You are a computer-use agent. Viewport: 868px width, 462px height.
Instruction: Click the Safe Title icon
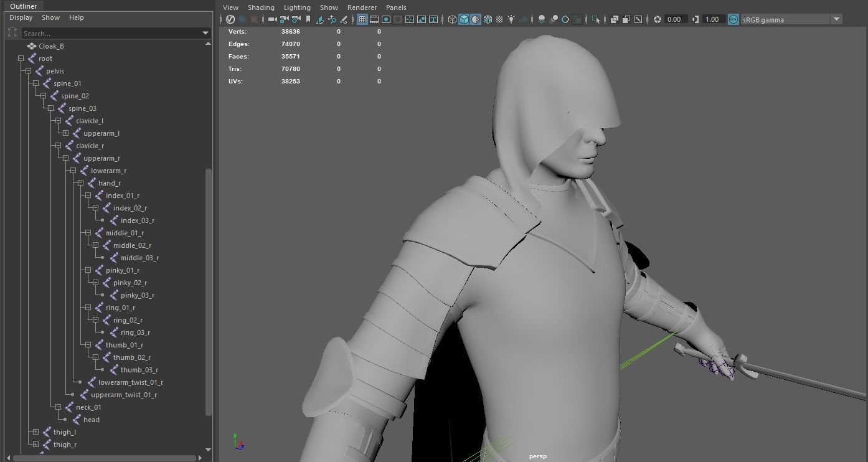point(433,19)
